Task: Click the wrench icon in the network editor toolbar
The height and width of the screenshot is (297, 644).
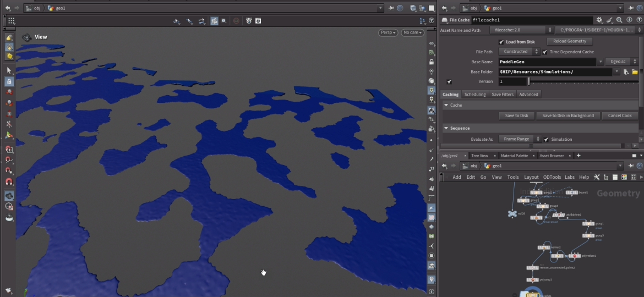Action: tap(598, 177)
